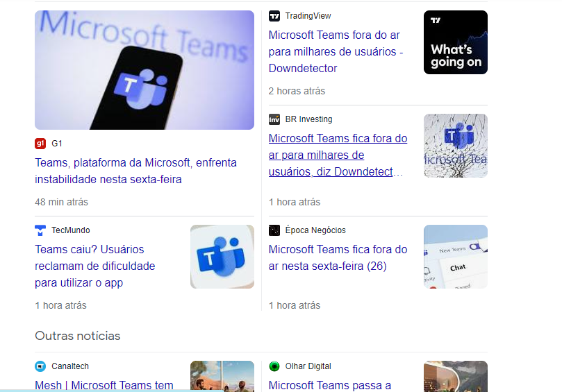Click the G1 red favicon icon

click(x=40, y=144)
